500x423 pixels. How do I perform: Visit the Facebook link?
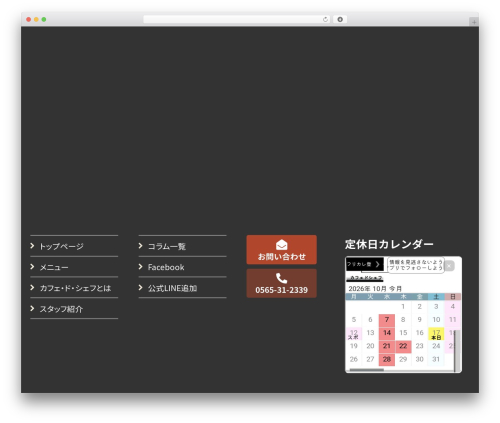(x=166, y=267)
